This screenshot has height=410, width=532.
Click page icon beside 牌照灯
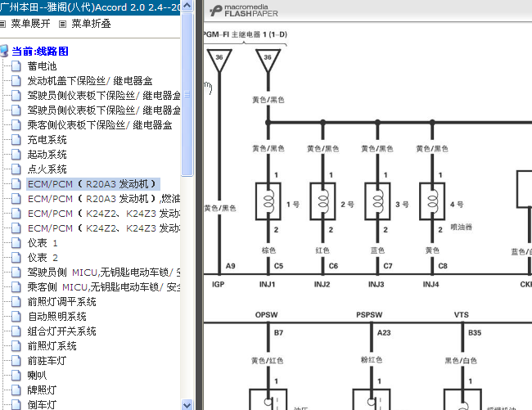[16, 390]
